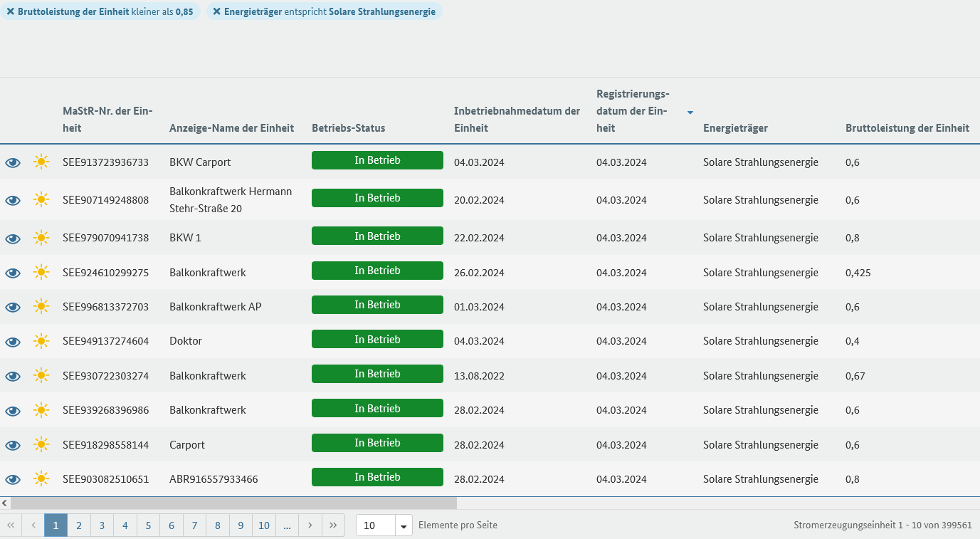
Task: Sort by Bruttoleistung der Einheit column header
Action: pyautogui.click(x=907, y=128)
